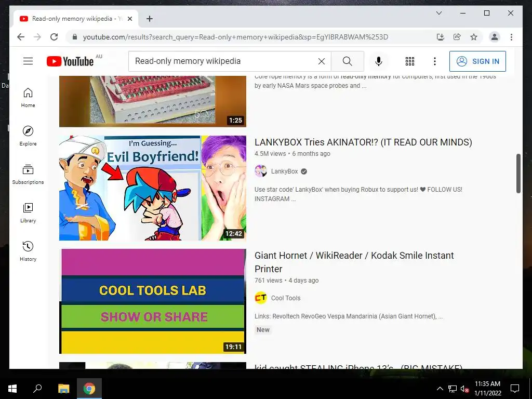Open LANKYBOX Tries AKINATOR video title
Screen dimensions: 532x399
pyautogui.click(x=363, y=142)
